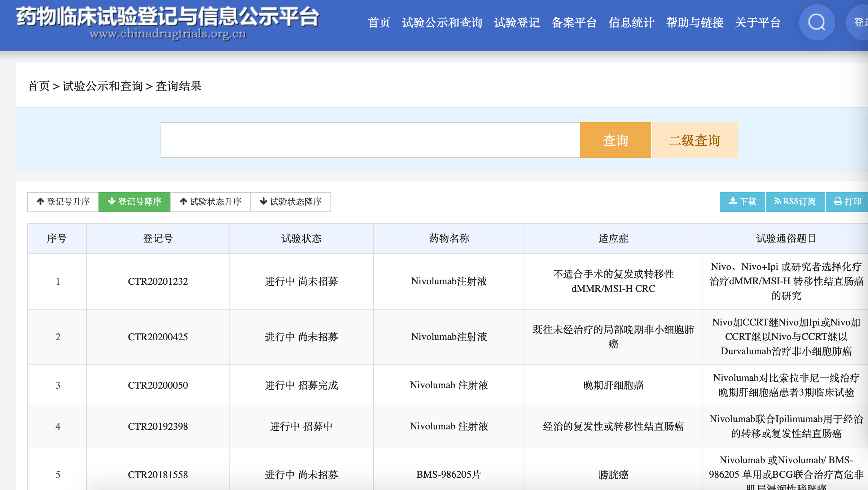Click indication 不适合手术的复发或转移性 dMMR/MSI-H CRC
The width and height of the screenshot is (868, 490).
613,281
